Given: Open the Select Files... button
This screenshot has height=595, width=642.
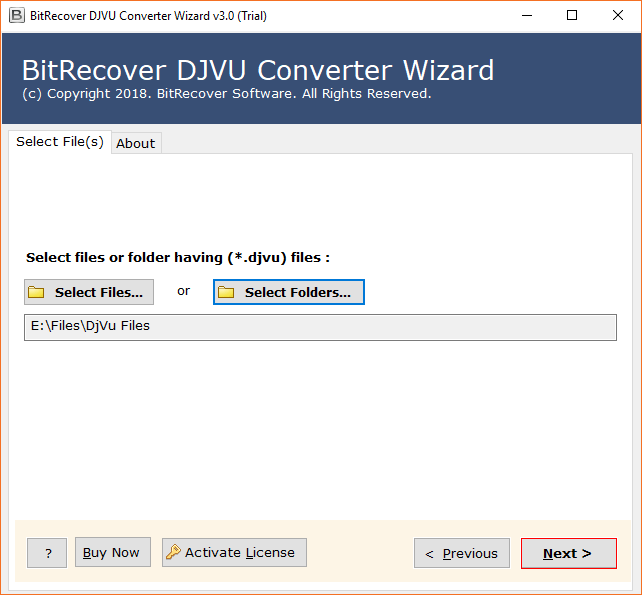Looking at the screenshot, I should click(89, 292).
